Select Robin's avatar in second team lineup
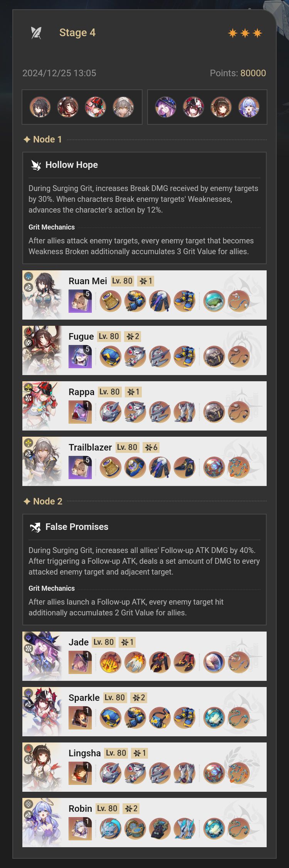The width and height of the screenshot is (289, 868). (249, 107)
